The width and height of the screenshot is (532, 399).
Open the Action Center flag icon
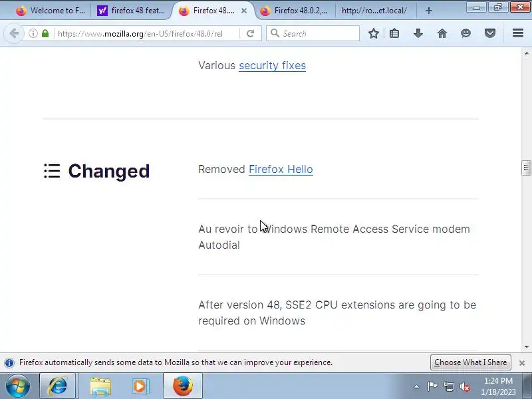click(432, 386)
